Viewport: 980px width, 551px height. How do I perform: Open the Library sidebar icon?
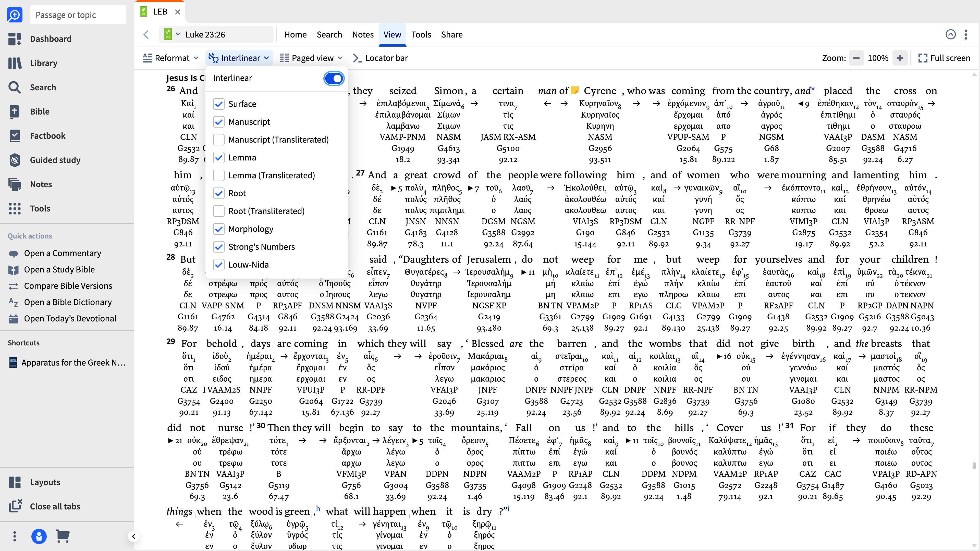pos(15,63)
